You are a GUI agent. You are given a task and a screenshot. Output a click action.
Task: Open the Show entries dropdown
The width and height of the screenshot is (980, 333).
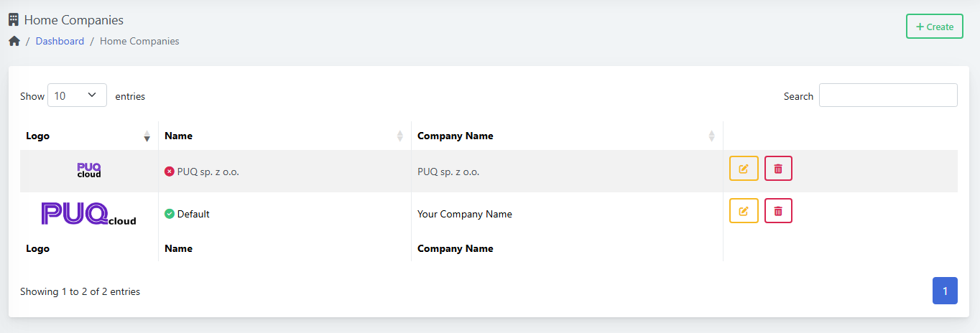click(x=77, y=95)
